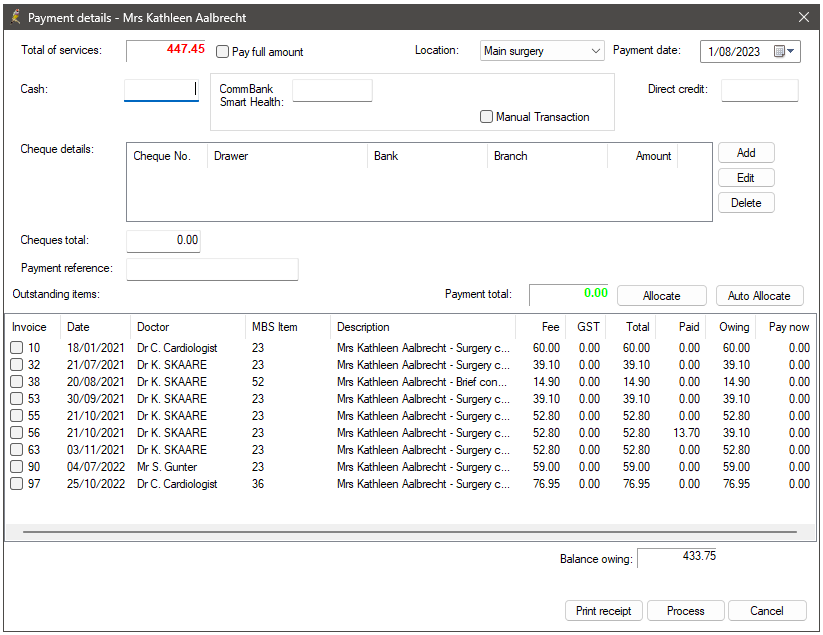823x635 pixels.
Task: Sort by the Doctor column header
Action: (x=187, y=327)
